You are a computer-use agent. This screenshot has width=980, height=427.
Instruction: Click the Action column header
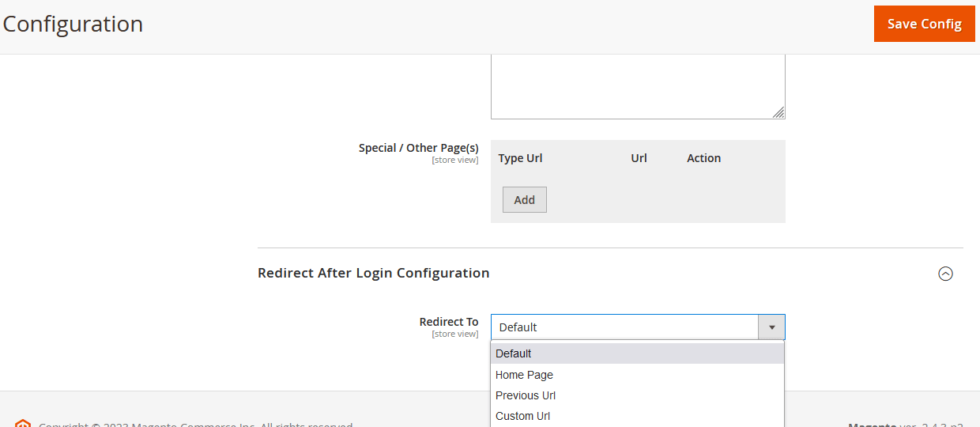click(703, 158)
